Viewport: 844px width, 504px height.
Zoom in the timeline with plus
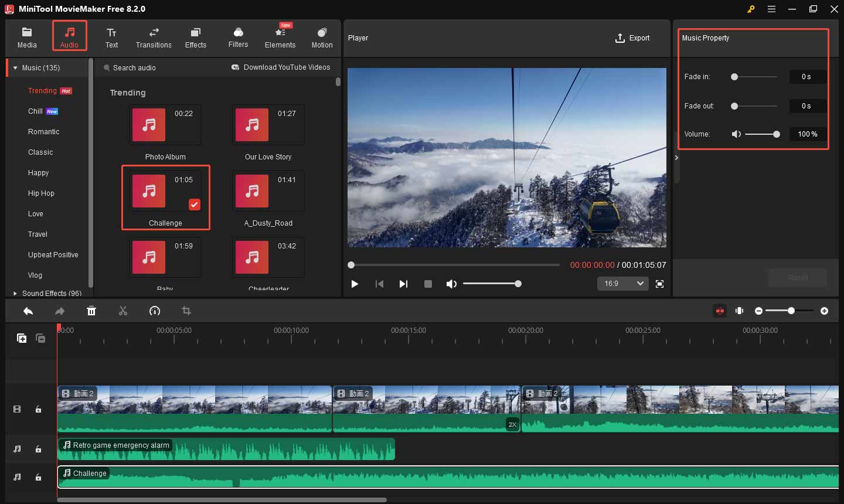825,311
